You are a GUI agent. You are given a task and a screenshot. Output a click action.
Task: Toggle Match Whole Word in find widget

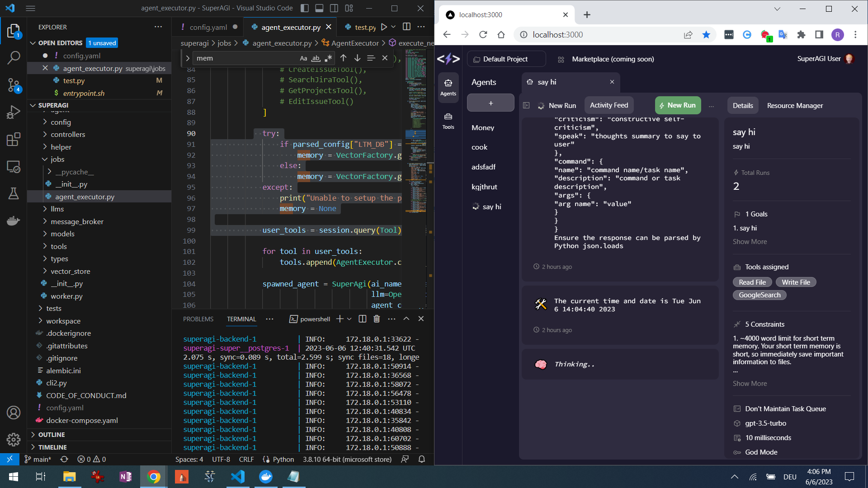click(x=316, y=58)
